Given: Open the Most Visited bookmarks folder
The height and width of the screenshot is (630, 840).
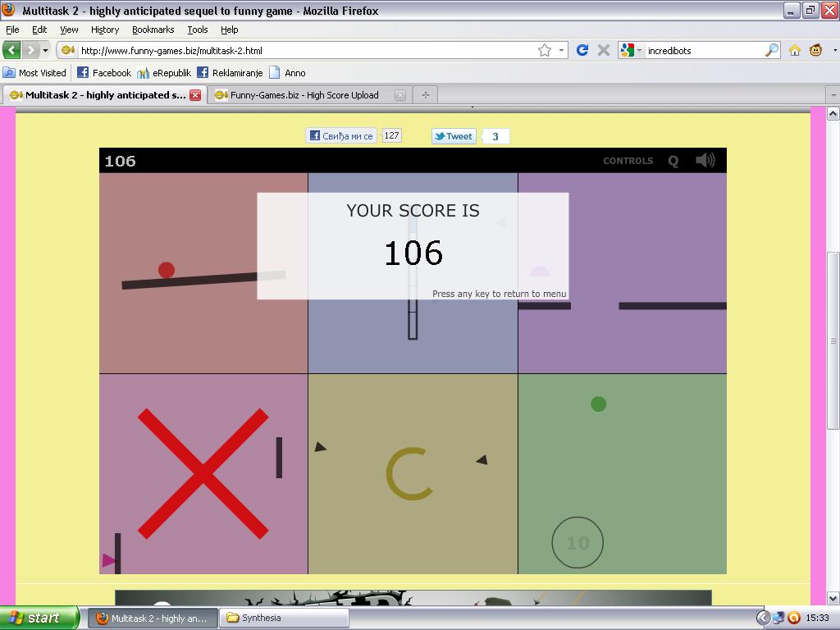Looking at the screenshot, I should pyautogui.click(x=34, y=73).
